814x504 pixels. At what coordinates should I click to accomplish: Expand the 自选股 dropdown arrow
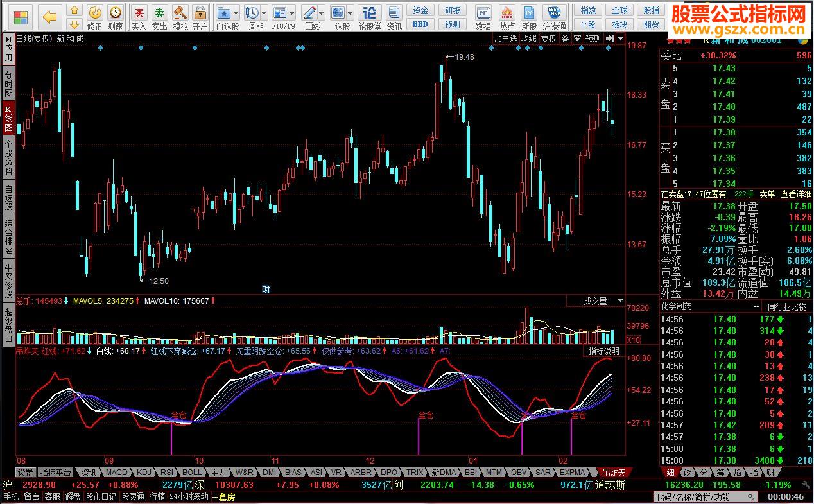pos(236,13)
